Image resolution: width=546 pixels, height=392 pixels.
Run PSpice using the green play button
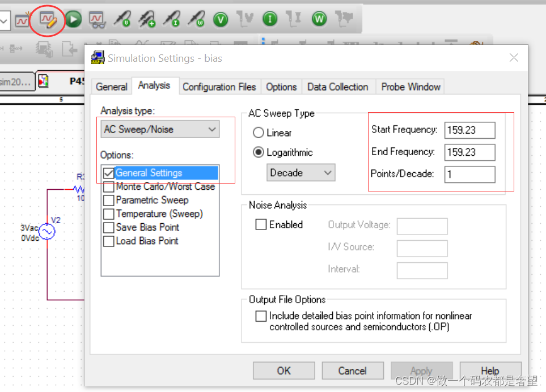73,19
